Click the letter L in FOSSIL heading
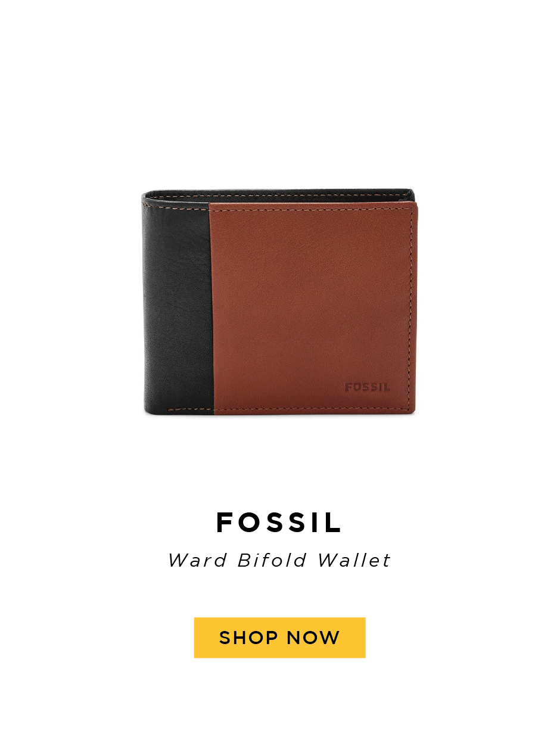The height and width of the screenshot is (746, 560). (x=334, y=523)
